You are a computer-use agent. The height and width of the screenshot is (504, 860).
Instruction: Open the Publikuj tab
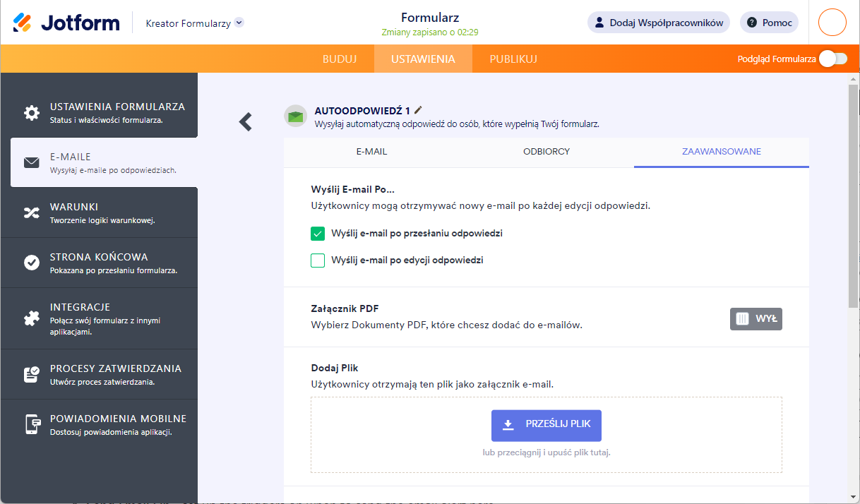coord(513,59)
